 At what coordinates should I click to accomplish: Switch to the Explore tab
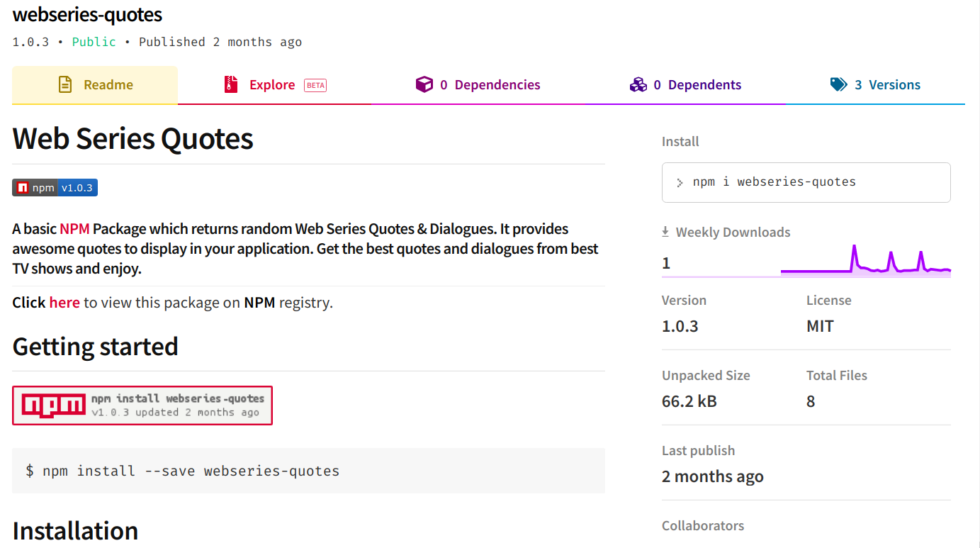(272, 85)
